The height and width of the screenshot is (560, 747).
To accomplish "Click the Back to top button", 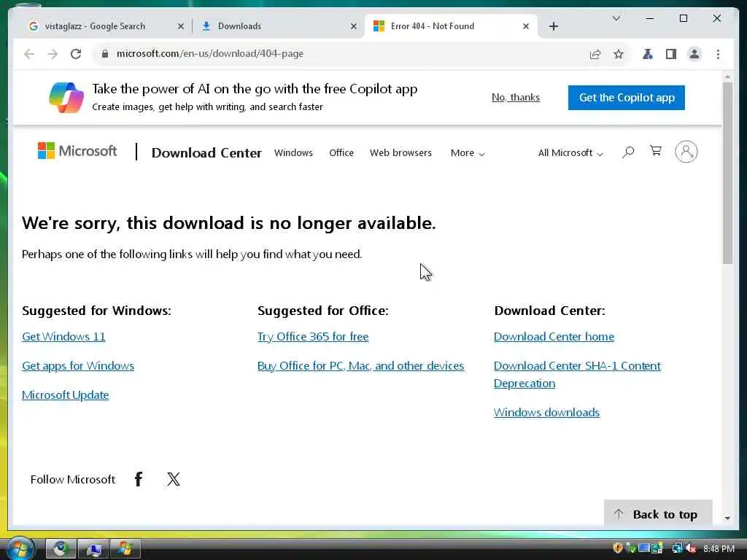I will 658,514.
